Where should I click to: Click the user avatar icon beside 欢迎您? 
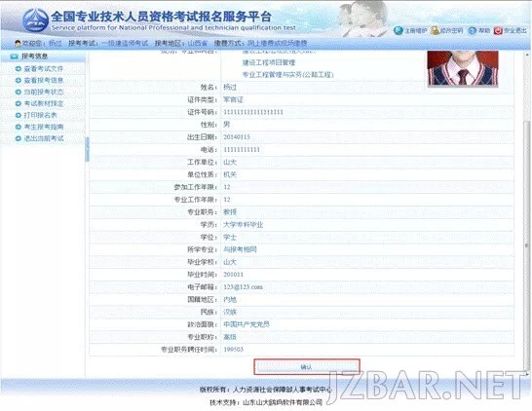[18, 43]
